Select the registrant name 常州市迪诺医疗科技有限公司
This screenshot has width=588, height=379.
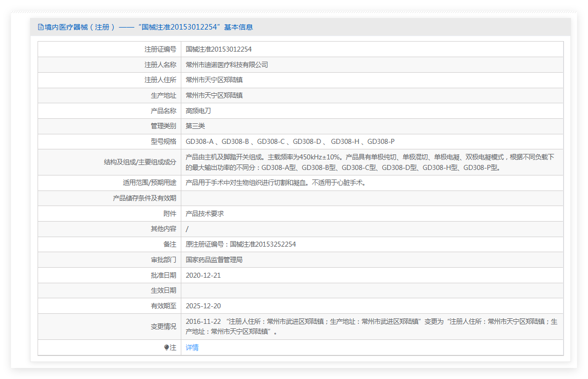[x=227, y=65]
